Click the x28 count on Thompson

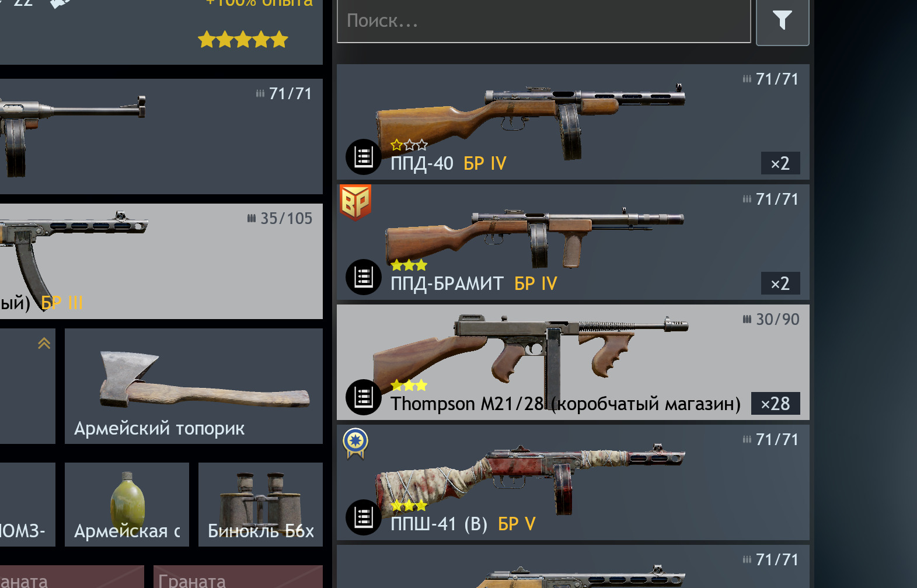click(775, 403)
